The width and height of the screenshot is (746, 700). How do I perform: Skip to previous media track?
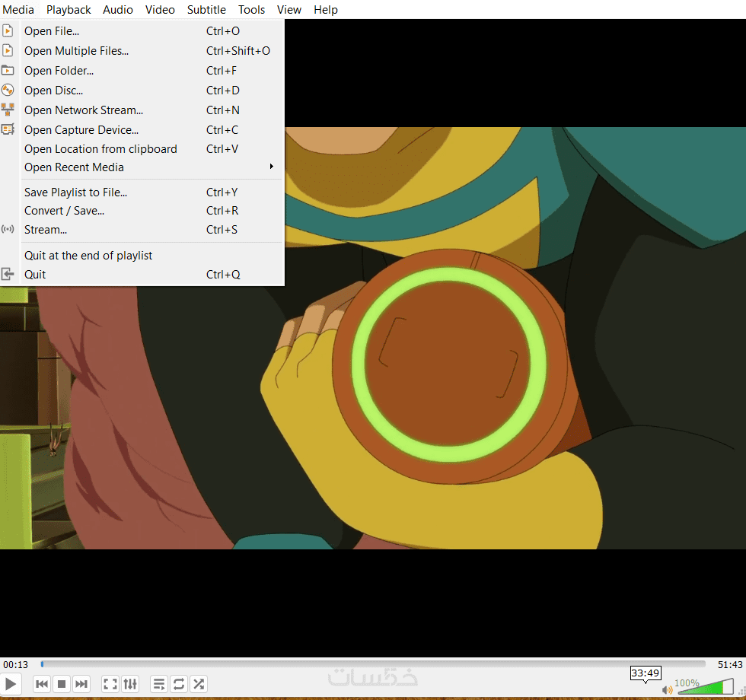click(x=42, y=684)
